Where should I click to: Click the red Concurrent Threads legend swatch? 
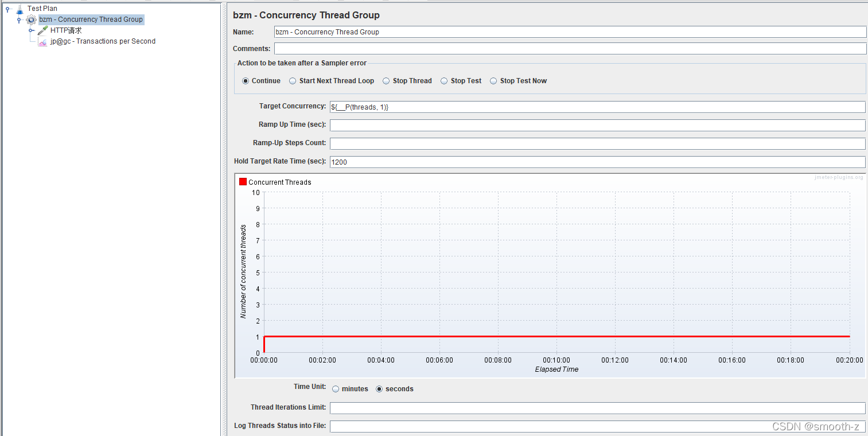coord(243,182)
